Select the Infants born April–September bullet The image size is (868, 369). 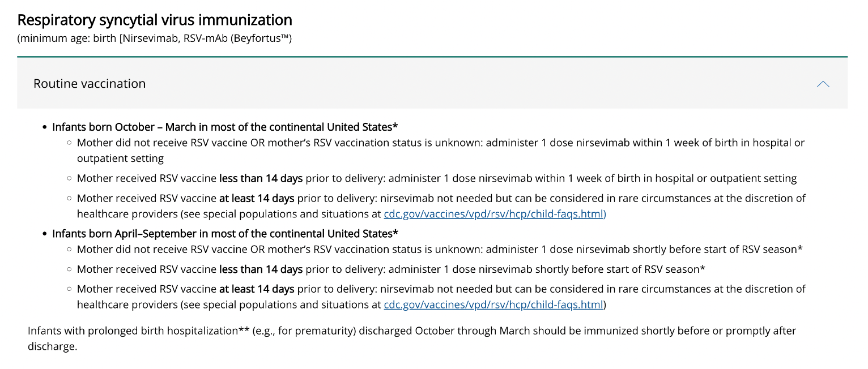(225, 233)
